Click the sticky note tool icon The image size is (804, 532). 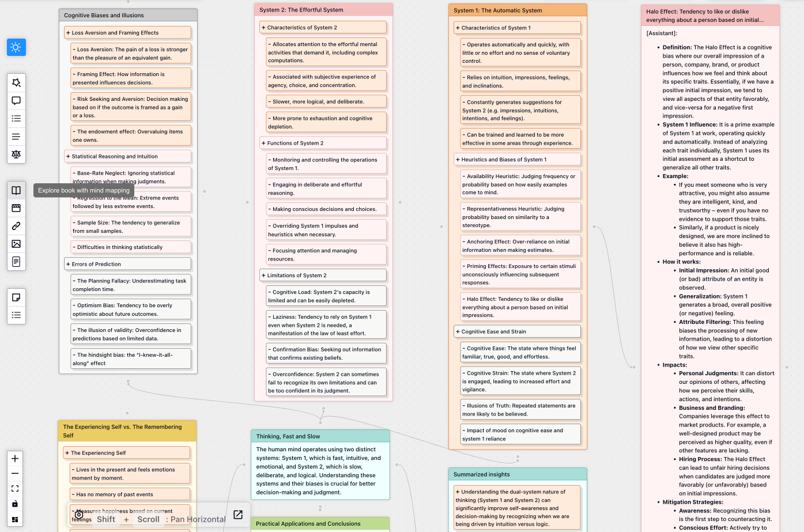[16, 297]
